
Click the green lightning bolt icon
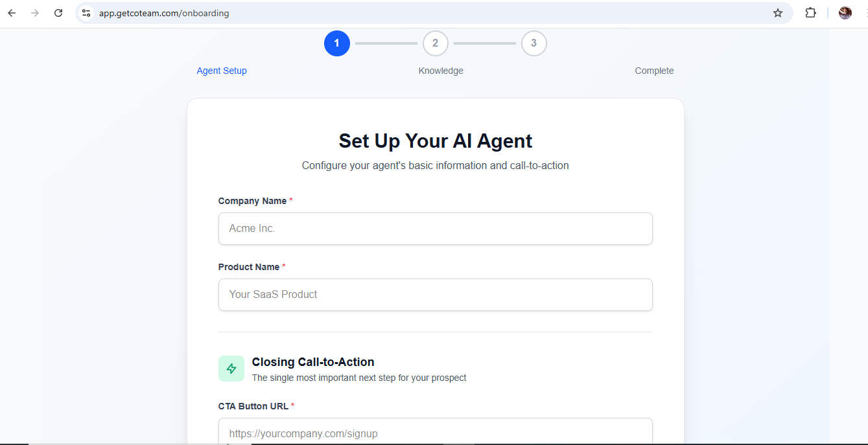(x=231, y=369)
